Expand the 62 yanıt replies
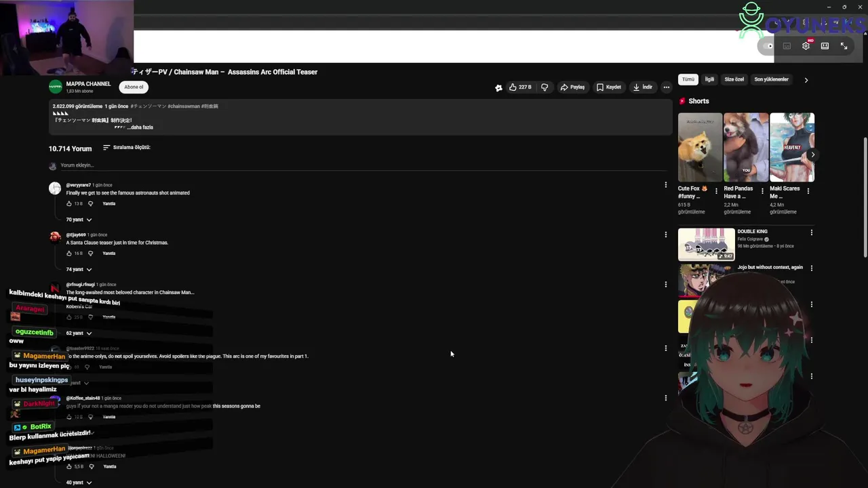868x488 pixels. click(79, 333)
